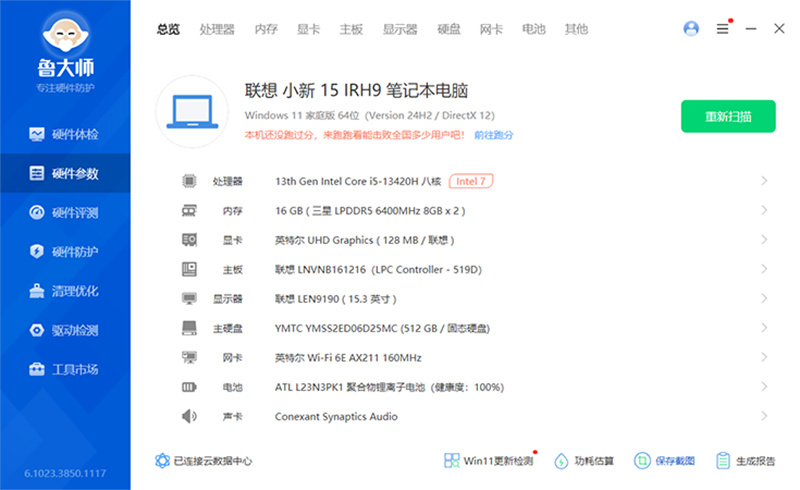This screenshot has height=490, width=800.
Task: Expand the 声卡 row chevron
Action: [x=764, y=416]
